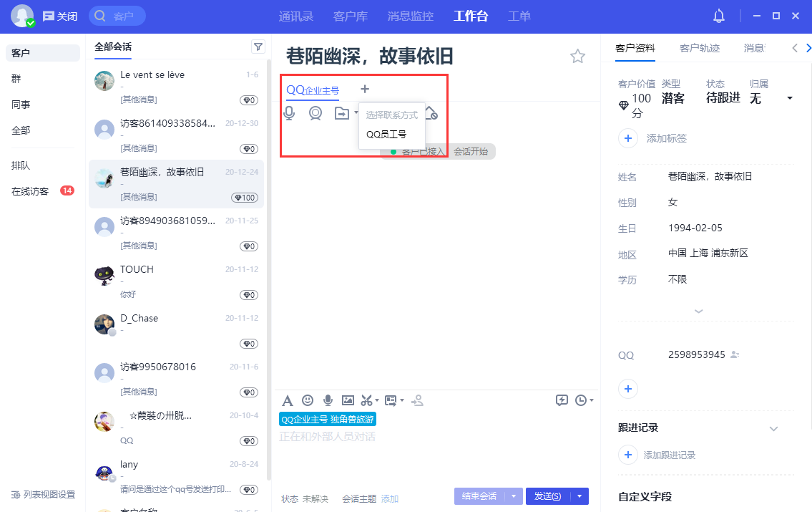Screen dimensions: 812x512
Task: Click the search magnifier icon
Action: (100, 16)
